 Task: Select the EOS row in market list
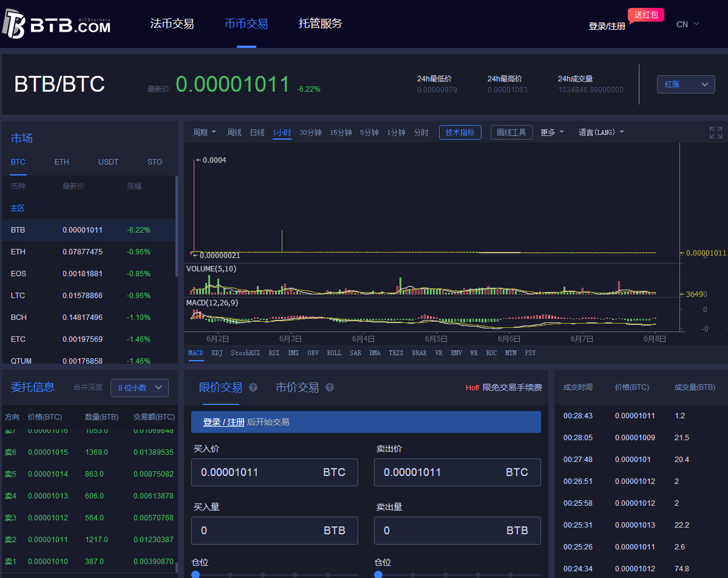point(88,273)
